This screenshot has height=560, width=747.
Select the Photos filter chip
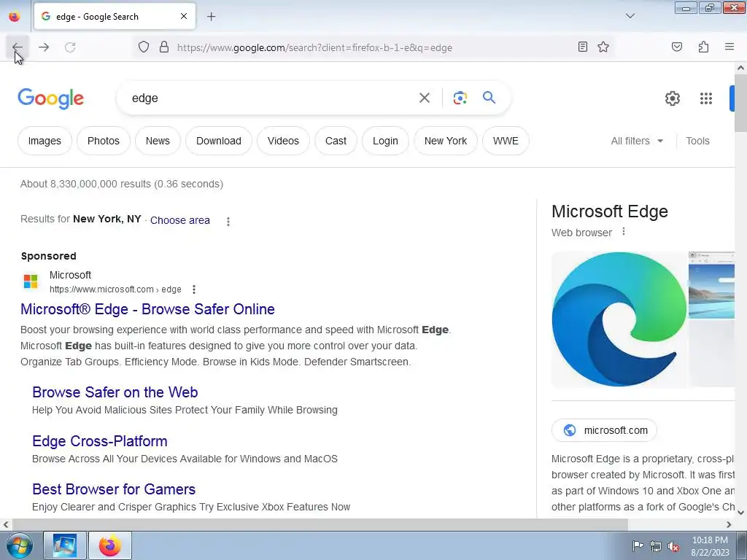click(x=104, y=141)
